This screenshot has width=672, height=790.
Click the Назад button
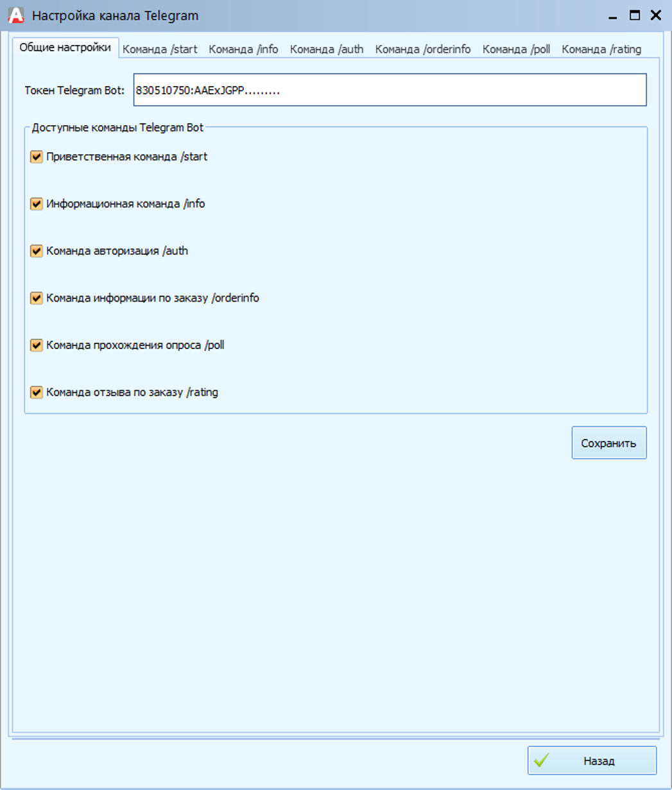(x=592, y=760)
